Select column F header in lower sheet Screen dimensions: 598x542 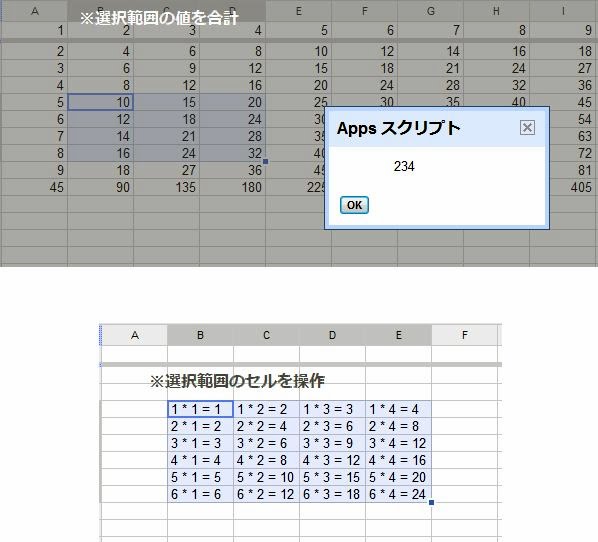pyautogui.click(x=464, y=335)
